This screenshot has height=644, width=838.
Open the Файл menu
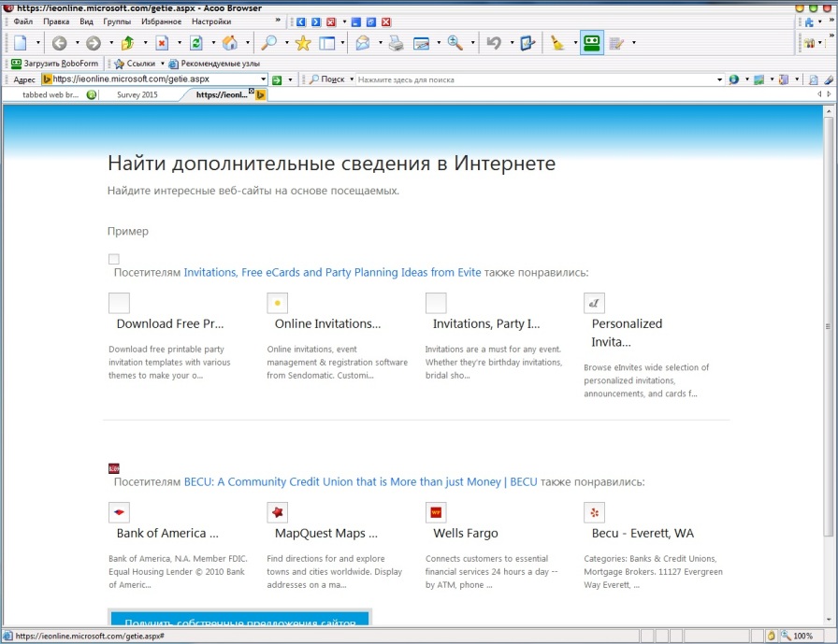[x=23, y=21]
